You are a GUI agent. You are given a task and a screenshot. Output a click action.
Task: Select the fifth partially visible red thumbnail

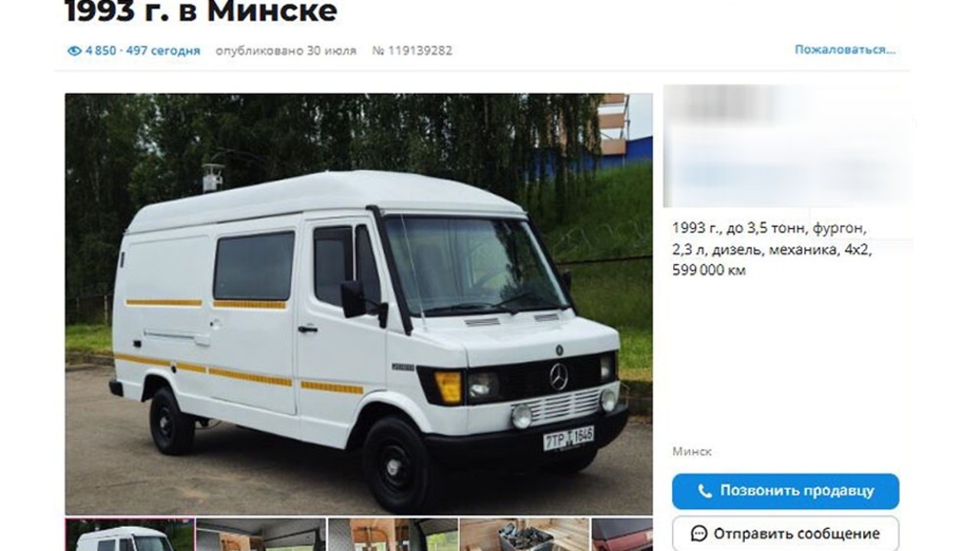pyautogui.click(x=622, y=535)
